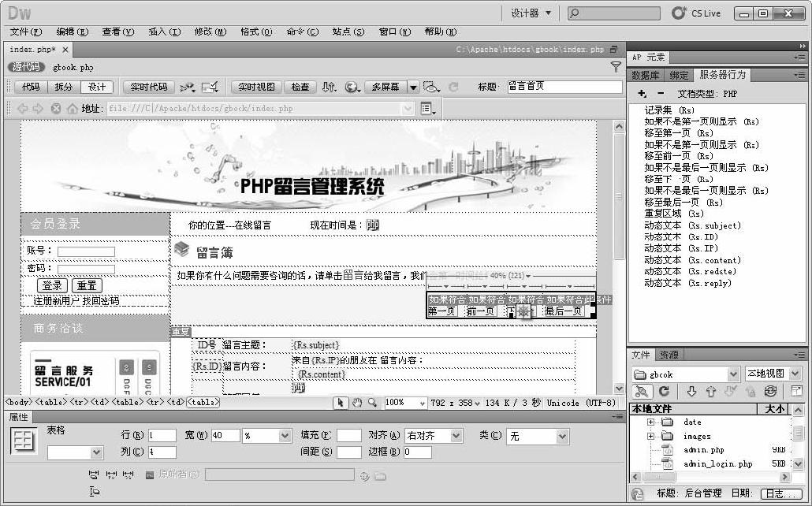Open 文件(F) menu
The image size is (812, 506).
26,32
